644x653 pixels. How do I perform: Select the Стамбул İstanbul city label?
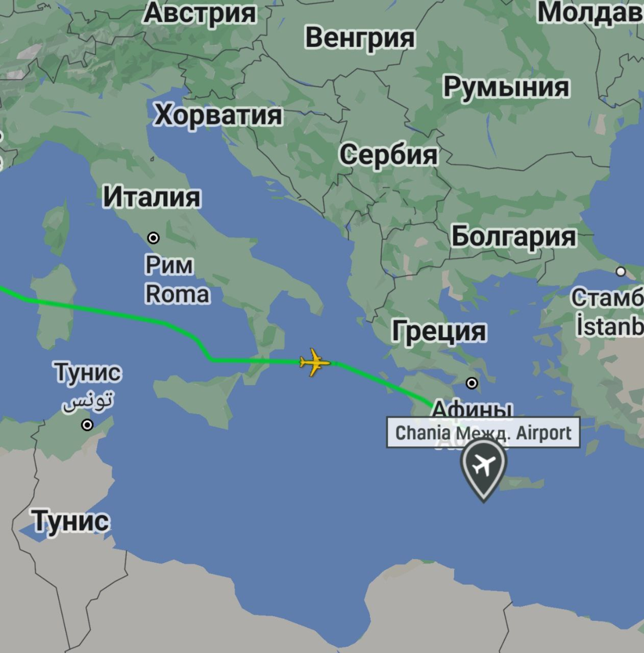[x=608, y=313]
